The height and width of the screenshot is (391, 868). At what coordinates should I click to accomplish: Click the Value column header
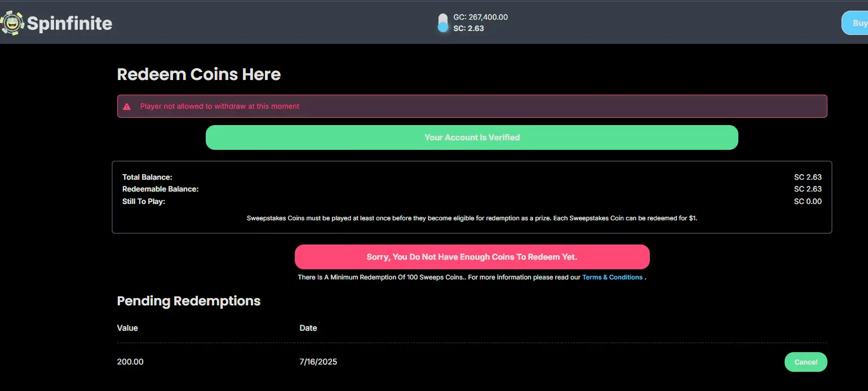tap(127, 328)
